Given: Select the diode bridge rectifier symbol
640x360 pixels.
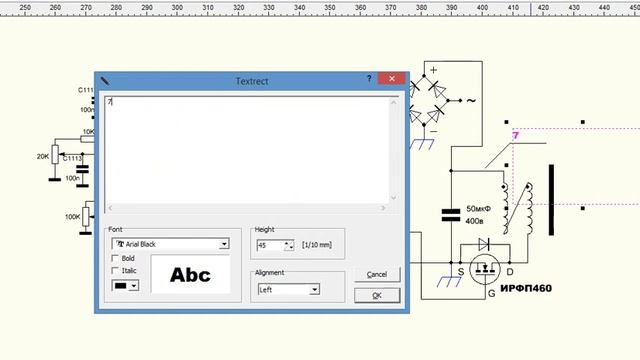Looking at the screenshot, I should click(428, 100).
